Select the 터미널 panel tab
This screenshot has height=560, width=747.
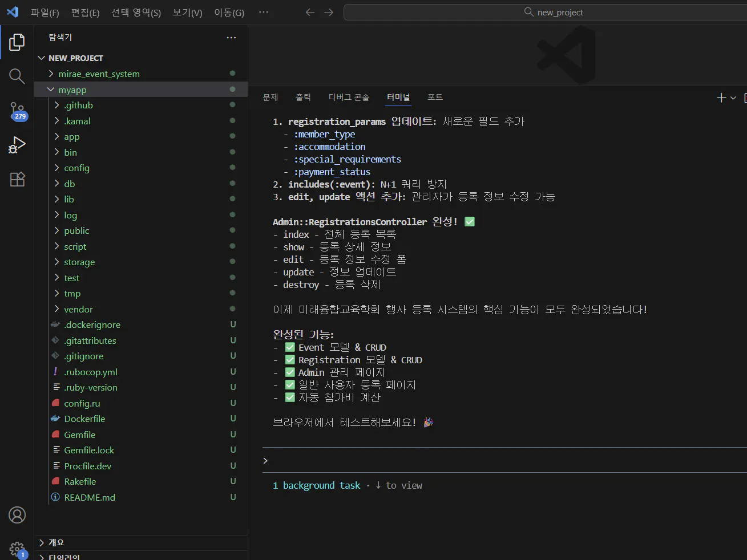398,98
